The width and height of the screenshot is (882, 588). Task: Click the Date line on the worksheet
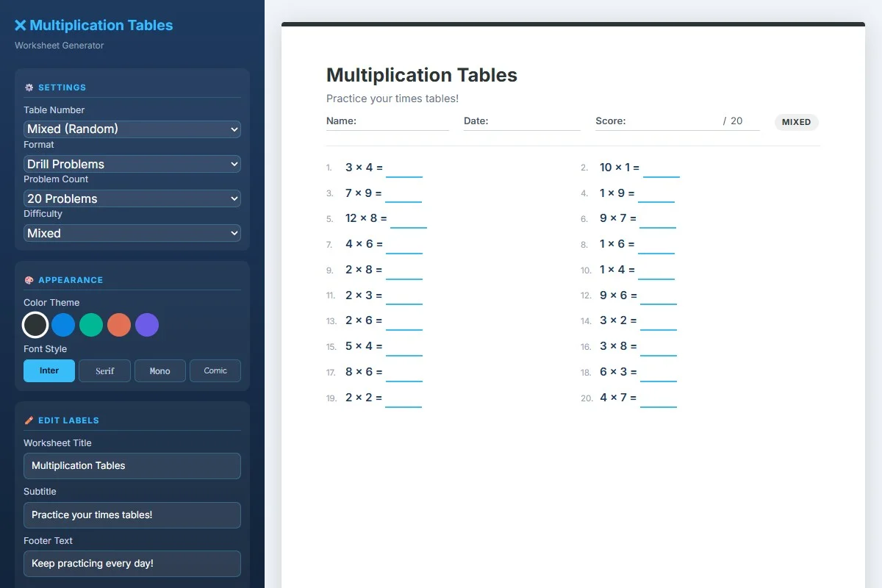[522, 121]
